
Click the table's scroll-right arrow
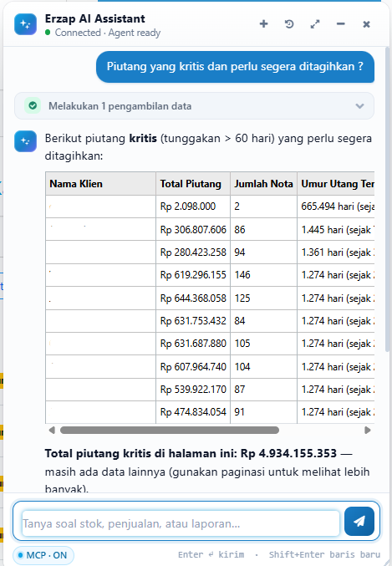tap(368, 430)
